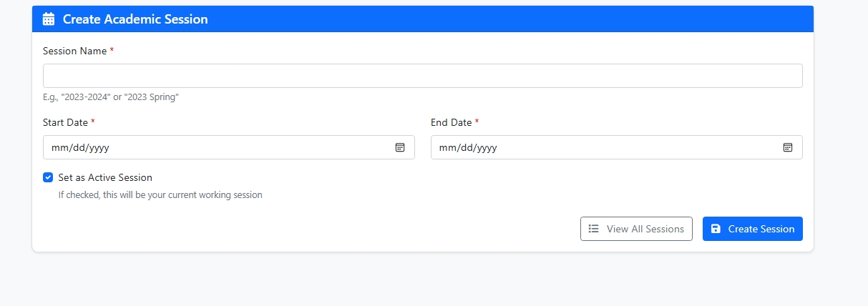868x306 pixels.
Task: Select the month segment of Start Date
Action: tap(59, 148)
